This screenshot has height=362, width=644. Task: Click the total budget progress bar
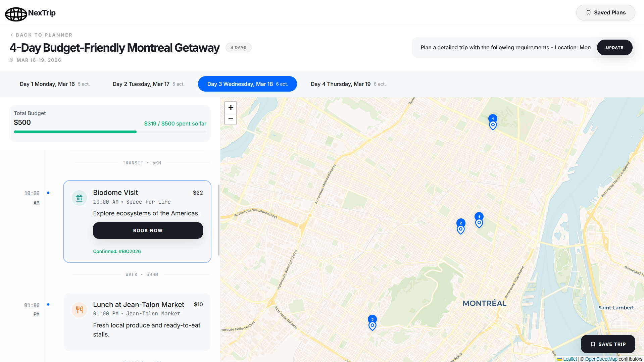(x=110, y=132)
